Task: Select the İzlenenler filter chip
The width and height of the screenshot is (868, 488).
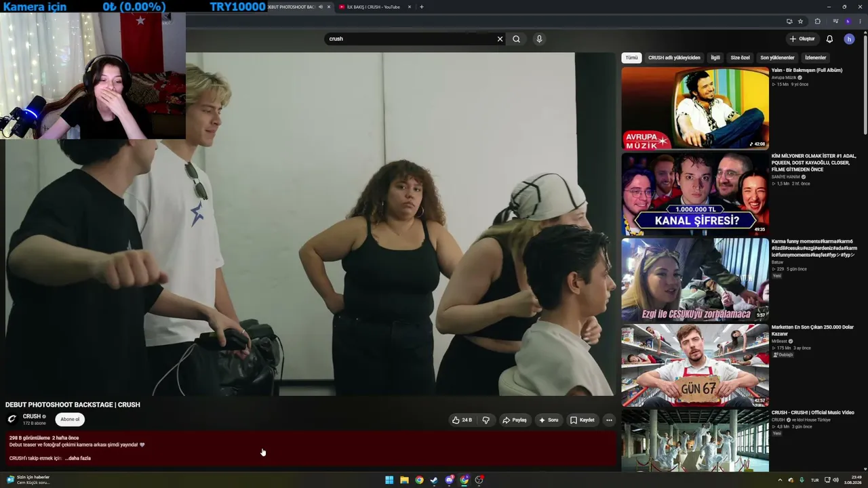Action: pyautogui.click(x=816, y=58)
